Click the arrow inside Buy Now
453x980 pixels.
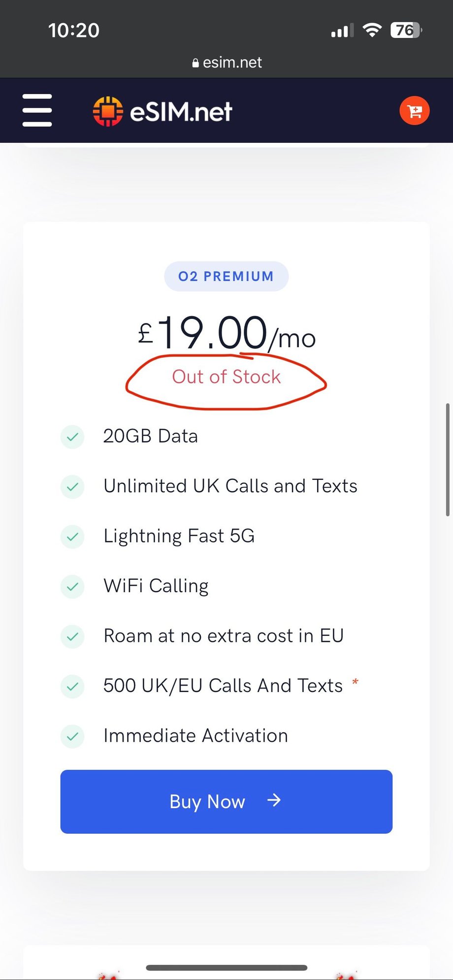[274, 800]
